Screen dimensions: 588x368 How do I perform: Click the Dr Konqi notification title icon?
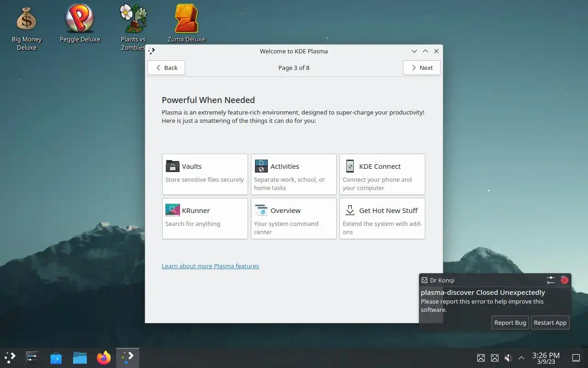coord(424,280)
